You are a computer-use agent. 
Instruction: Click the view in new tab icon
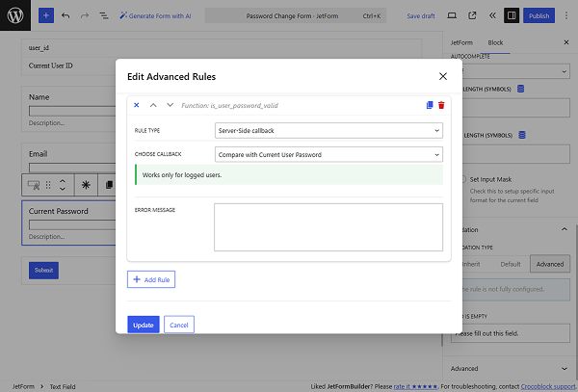[x=472, y=15]
